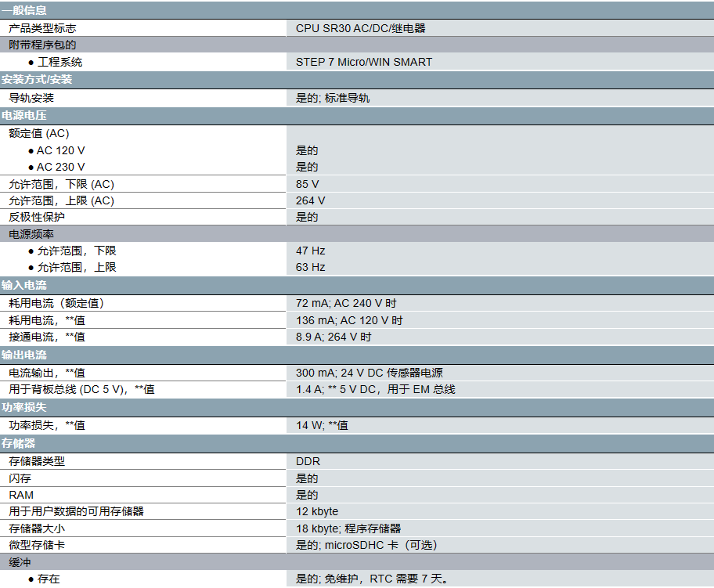Click the 85 V lower limit value
Image resolution: width=714 pixels, height=588 pixels.
click(x=307, y=184)
